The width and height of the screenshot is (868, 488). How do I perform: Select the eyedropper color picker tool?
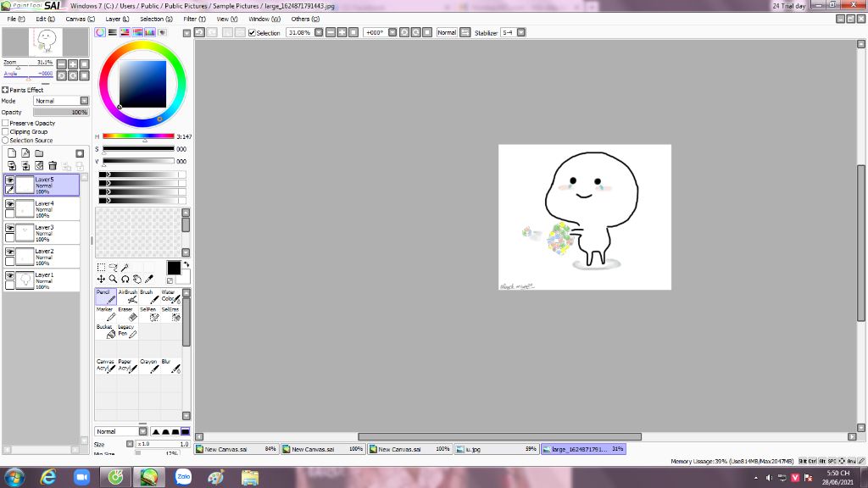click(x=149, y=280)
